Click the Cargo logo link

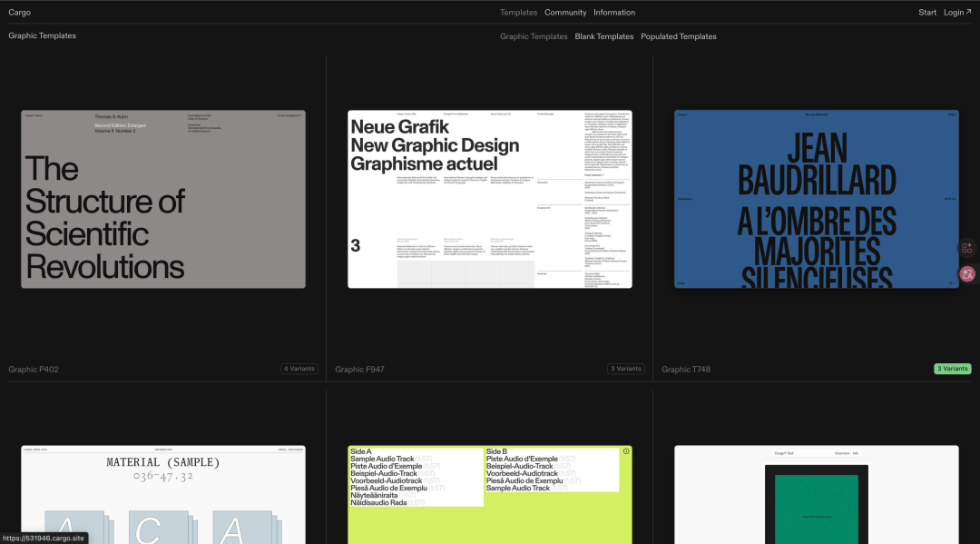pos(19,13)
